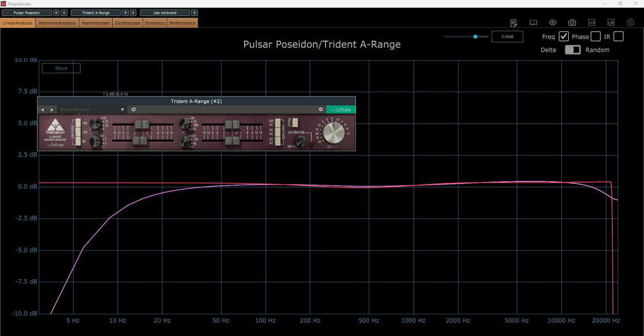Click the Store button

pyautogui.click(x=61, y=68)
